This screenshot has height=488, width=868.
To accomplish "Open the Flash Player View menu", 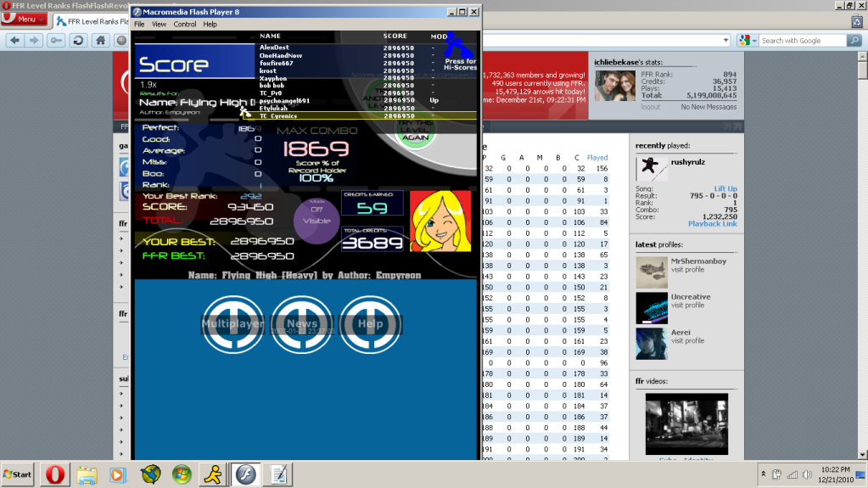I will pos(159,25).
